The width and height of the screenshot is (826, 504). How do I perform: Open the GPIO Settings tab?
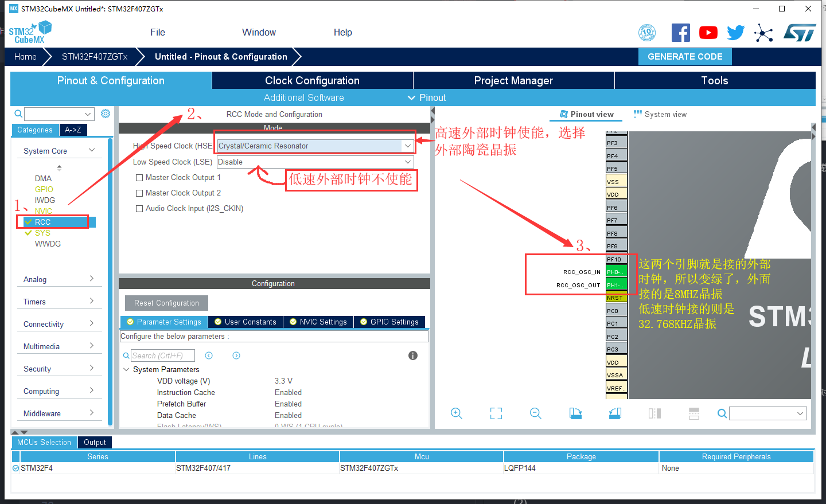click(389, 322)
